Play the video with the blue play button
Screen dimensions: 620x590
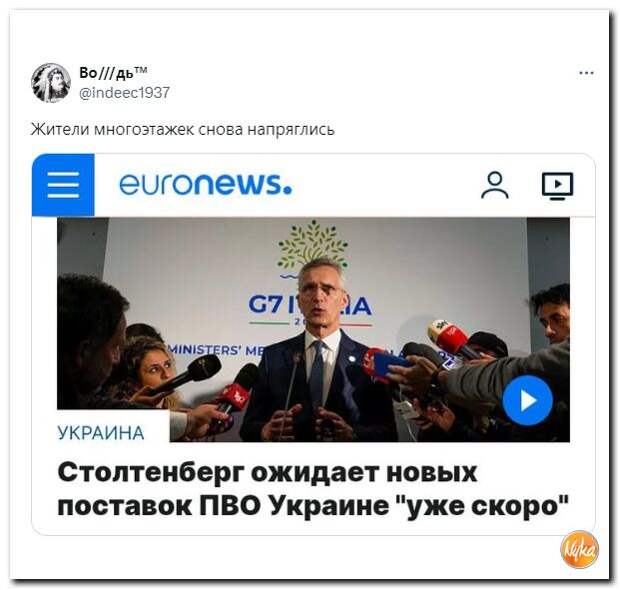click(x=527, y=401)
